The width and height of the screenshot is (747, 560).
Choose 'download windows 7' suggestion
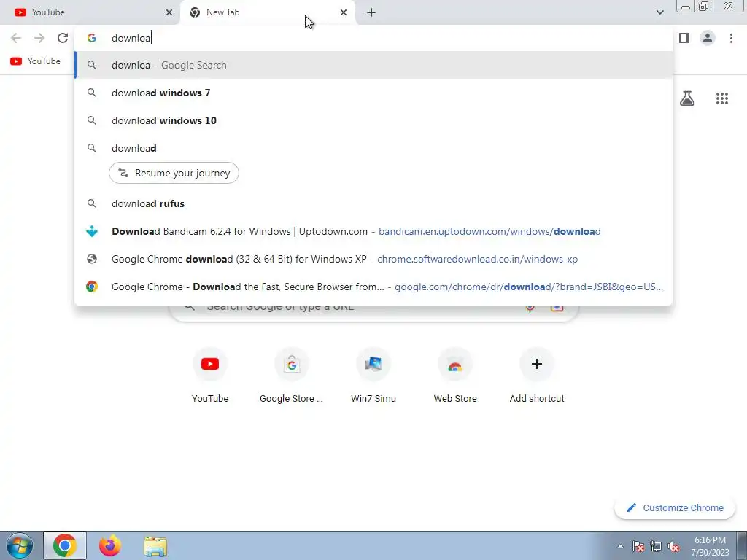(373, 93)
